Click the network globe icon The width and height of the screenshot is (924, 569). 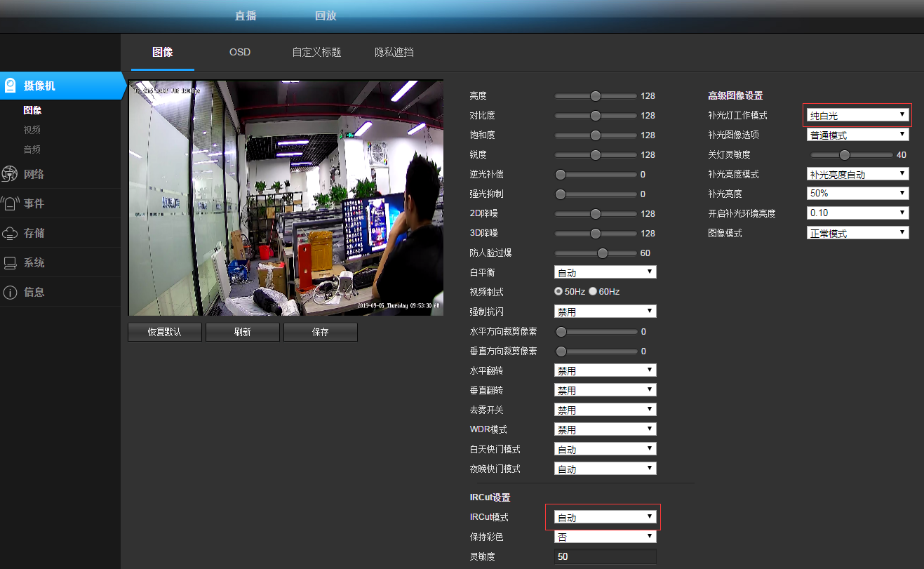(10, 174)
